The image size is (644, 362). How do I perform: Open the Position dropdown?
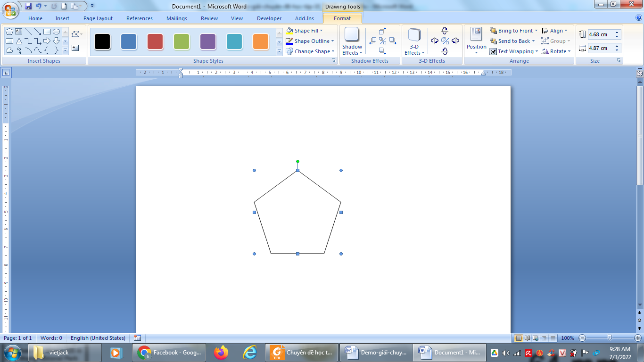pos(477,41)
